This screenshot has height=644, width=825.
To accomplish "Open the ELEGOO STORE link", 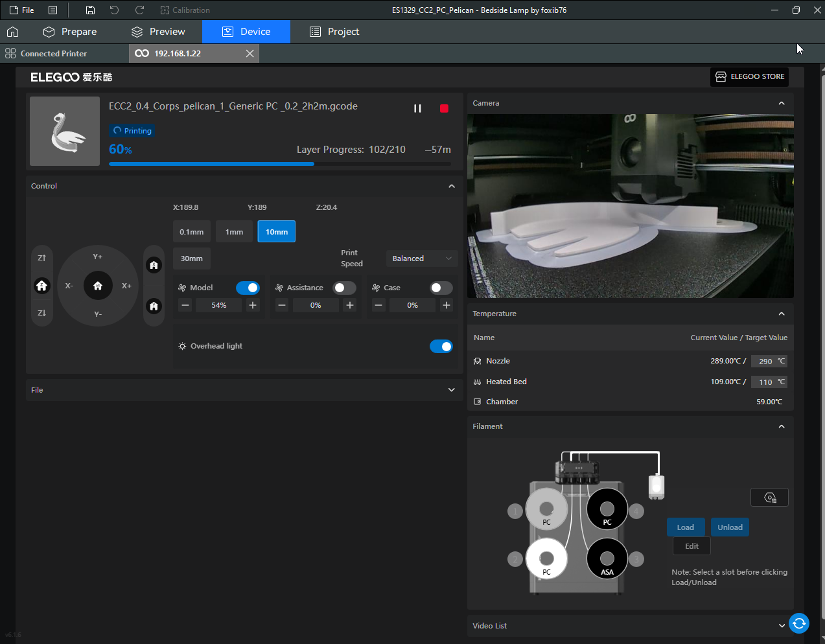I will pos(749,76).
